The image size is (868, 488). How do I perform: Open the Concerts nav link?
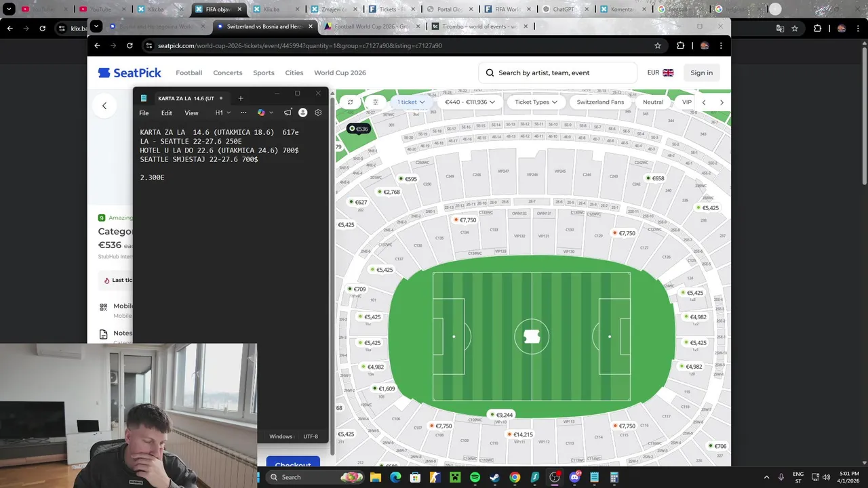(228, 73)
